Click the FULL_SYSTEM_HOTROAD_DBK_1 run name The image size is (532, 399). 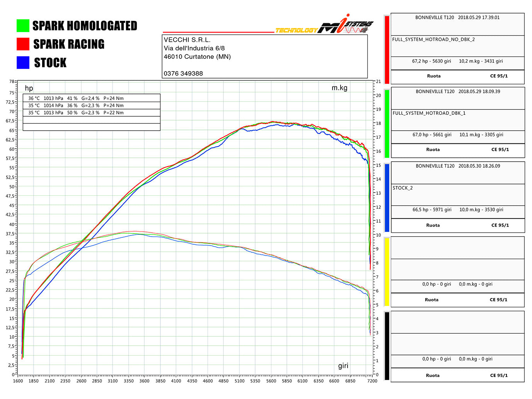tap(429, 113)
